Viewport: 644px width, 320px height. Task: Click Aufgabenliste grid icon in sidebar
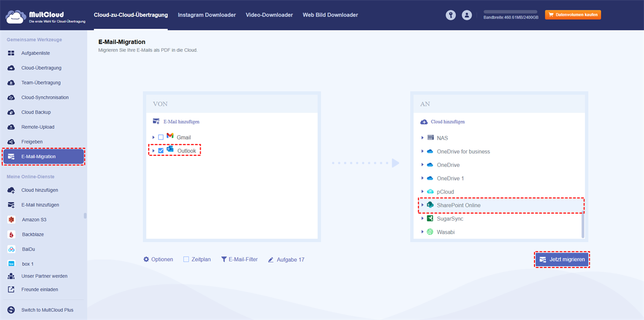point(11,53)
